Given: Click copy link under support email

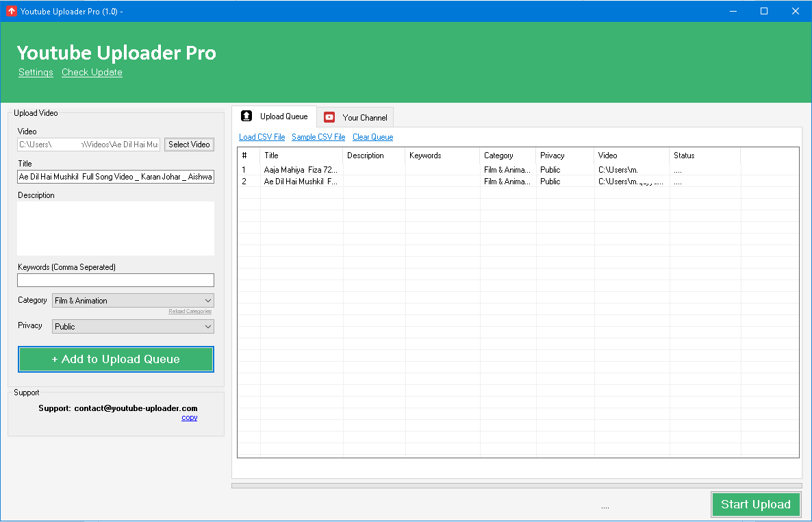Looking at the screenshot, I should coord(190,418).
